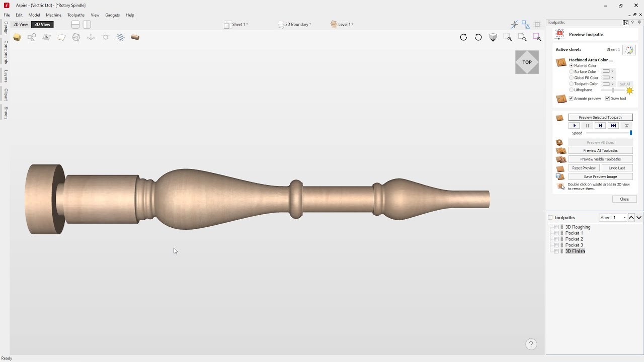The image size is (644, 362).
Task: Click the square origin marker icon
Action: point(106,37)
